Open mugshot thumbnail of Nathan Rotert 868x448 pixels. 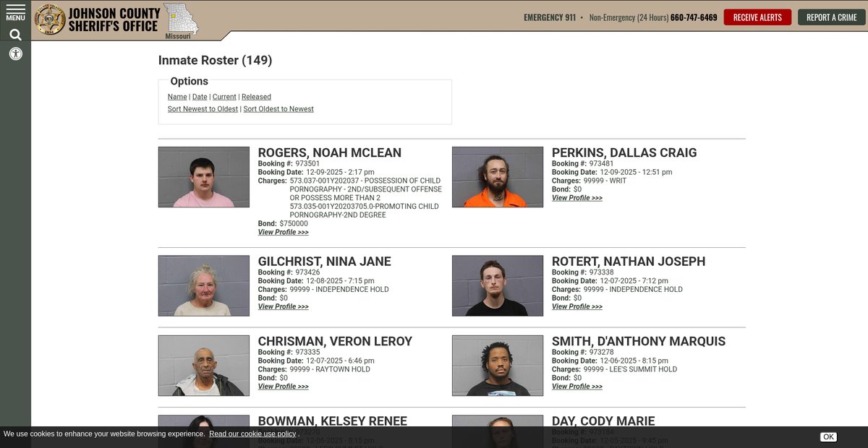(498, 285)
